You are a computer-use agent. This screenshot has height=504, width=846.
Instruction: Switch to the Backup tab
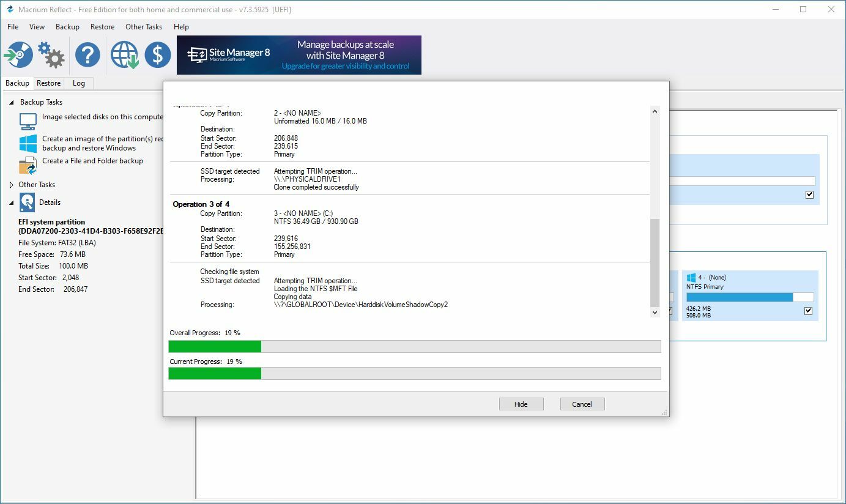click(17, 83)
